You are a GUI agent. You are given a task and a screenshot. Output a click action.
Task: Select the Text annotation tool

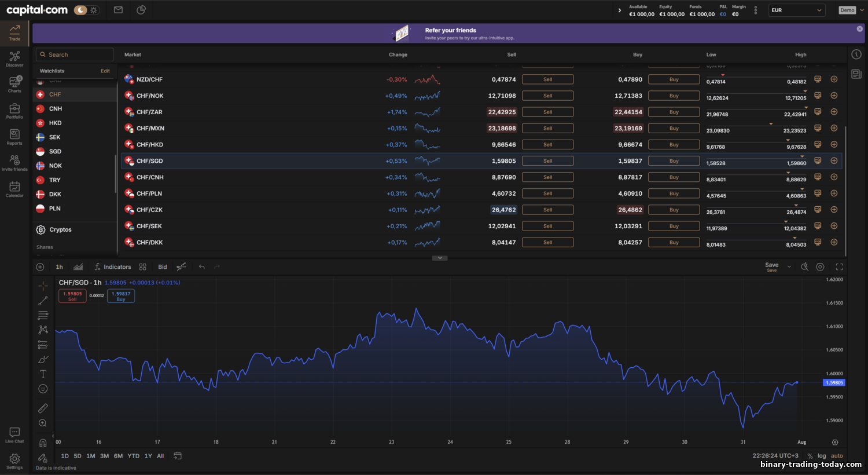(x=43, y=374)
